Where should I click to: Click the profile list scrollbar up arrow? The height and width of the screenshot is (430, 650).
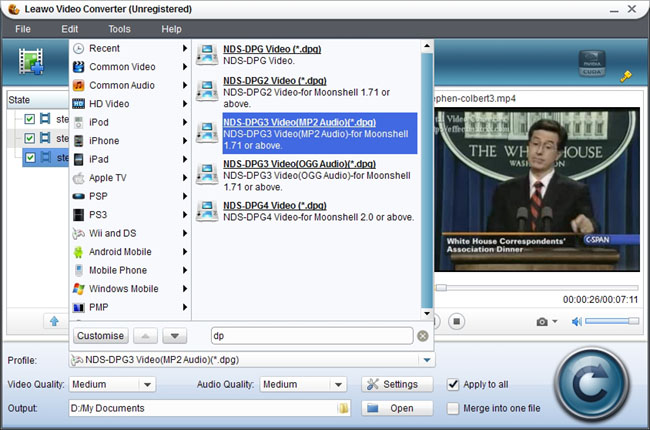(x=427, y=46)
